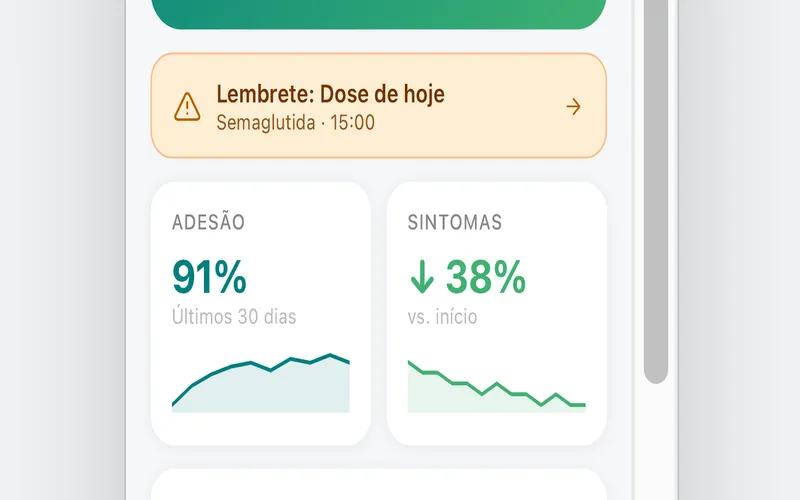Click the scrollbar track below the thumb
This screenshot has width=800, height=500.
click(x=656, y=442)
